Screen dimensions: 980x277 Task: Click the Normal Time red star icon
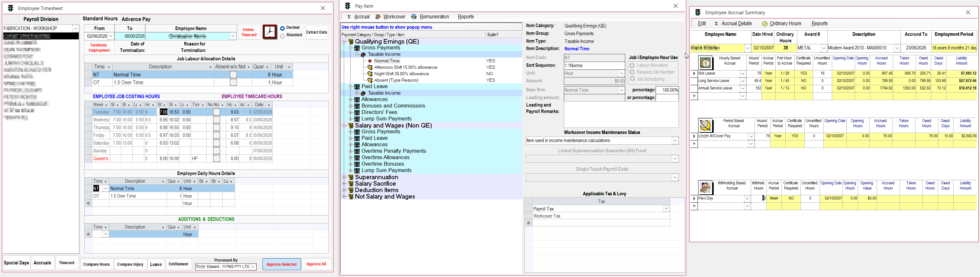370,61
